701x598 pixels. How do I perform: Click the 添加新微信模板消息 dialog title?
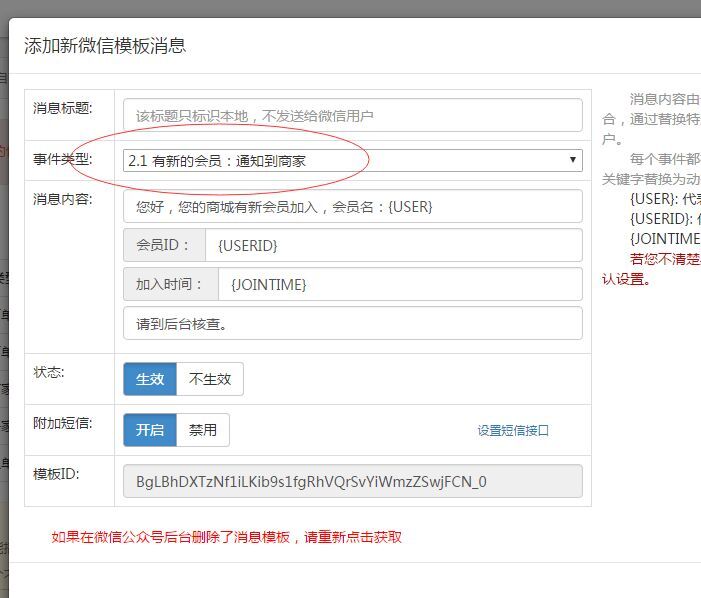[105, 46]
